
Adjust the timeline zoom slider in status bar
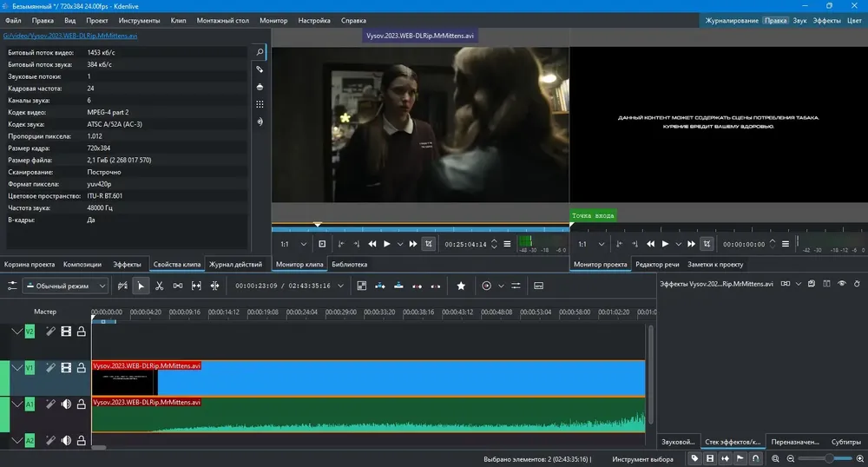830,457
